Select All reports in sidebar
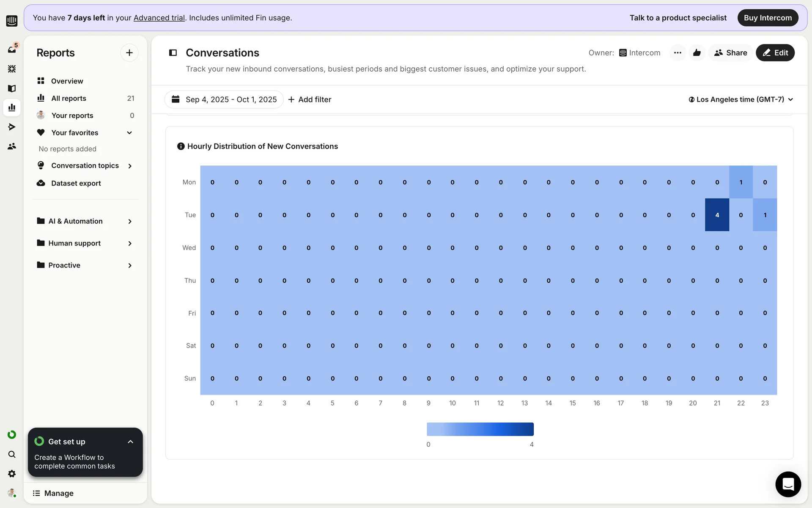The width and height of the screenshot is (812, 508). 69,98
